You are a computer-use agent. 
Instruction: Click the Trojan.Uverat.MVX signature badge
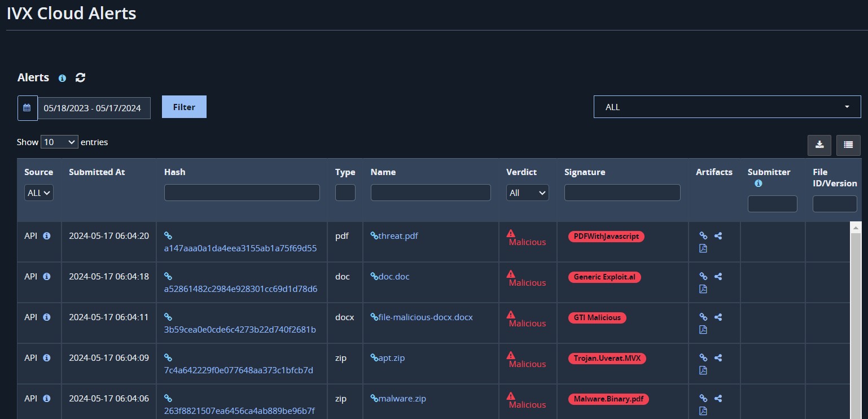(x=607, y=359)
